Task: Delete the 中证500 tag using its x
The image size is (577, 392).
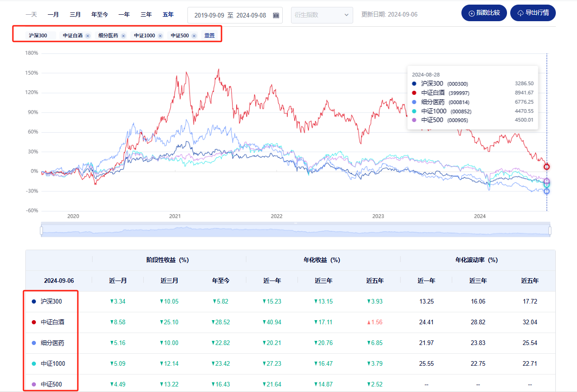Action: click(x=194, y=35)
